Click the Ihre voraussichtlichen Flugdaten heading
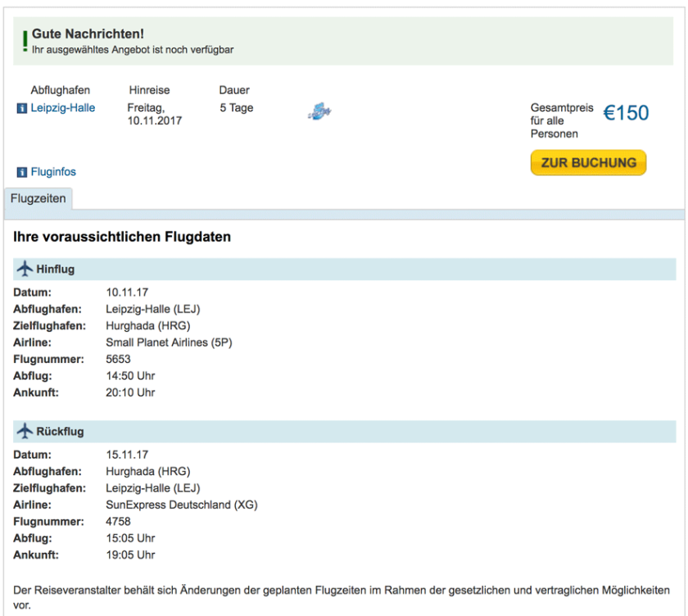 tap(122, 238)
